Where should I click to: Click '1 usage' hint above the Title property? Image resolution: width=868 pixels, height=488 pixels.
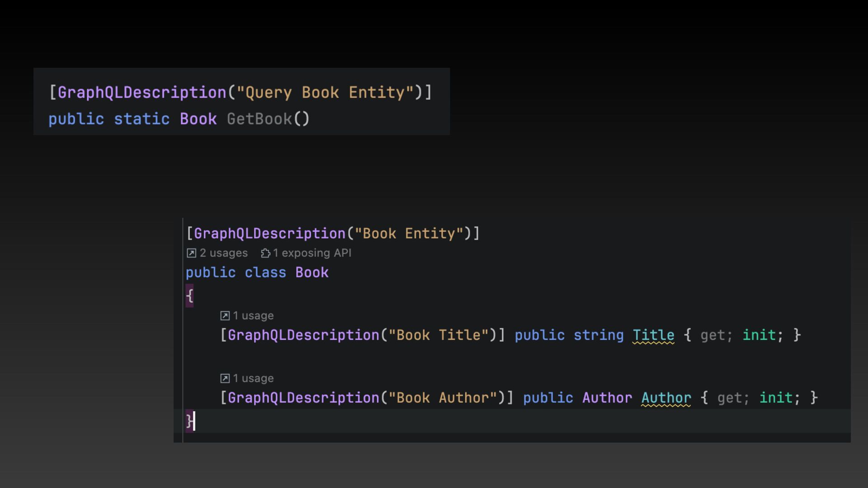[x=253, y=316]
